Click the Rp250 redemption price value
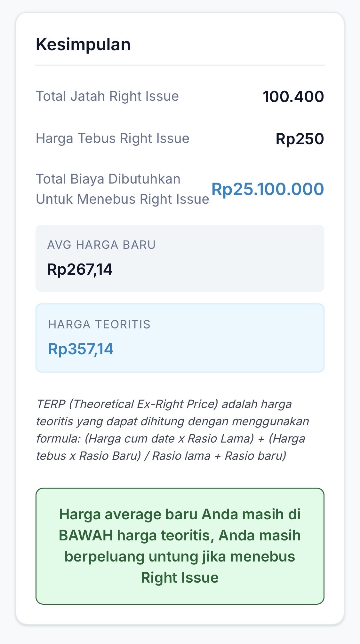Screen dimensions: 360x644 (300, 139)
